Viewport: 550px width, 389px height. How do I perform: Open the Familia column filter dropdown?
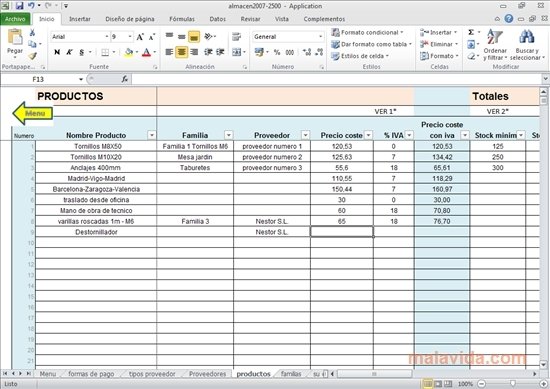point(228,135)
